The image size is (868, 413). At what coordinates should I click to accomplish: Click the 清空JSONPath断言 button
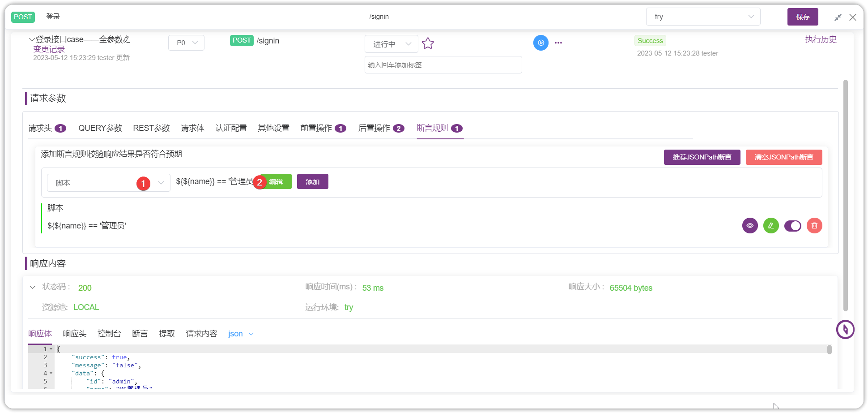coord(784,157)
